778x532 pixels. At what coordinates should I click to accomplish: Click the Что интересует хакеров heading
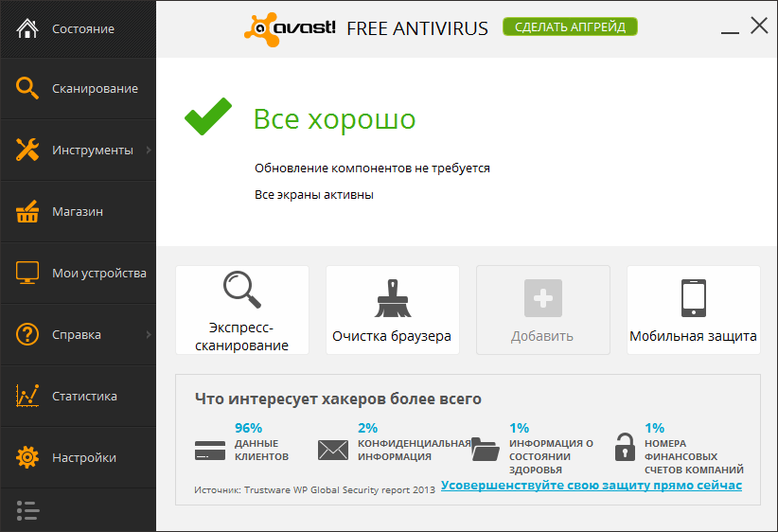(x=338, y=399)
